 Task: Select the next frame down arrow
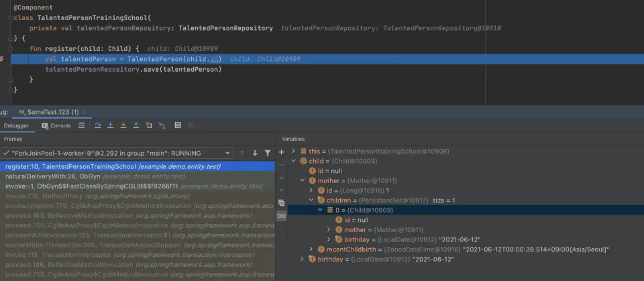pos(255,153)
